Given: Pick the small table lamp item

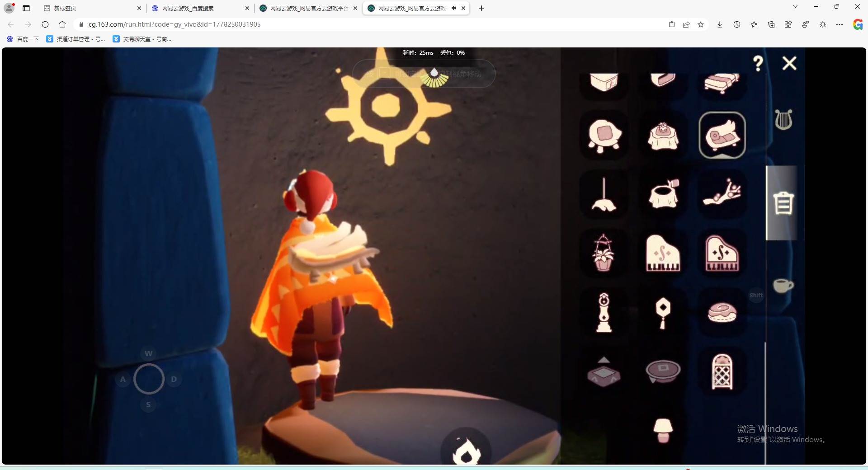Looking at the screenshot, I should tap(663, 430).
